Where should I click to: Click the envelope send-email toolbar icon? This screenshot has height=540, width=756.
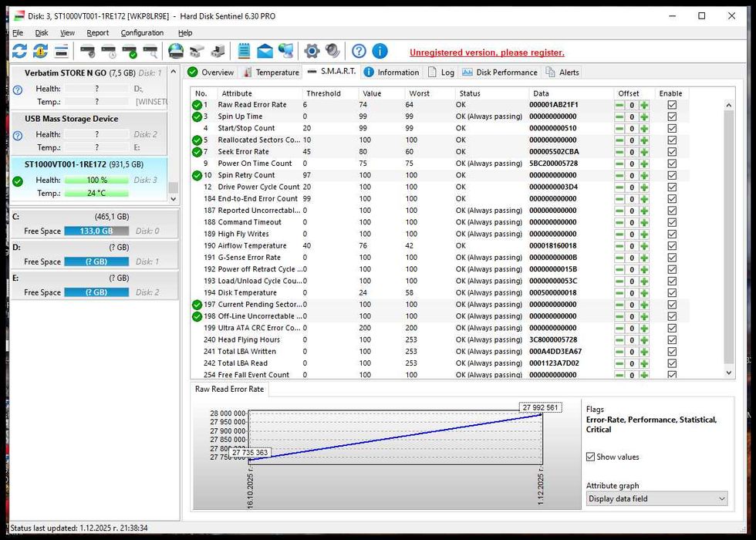[x=265, y=52]
